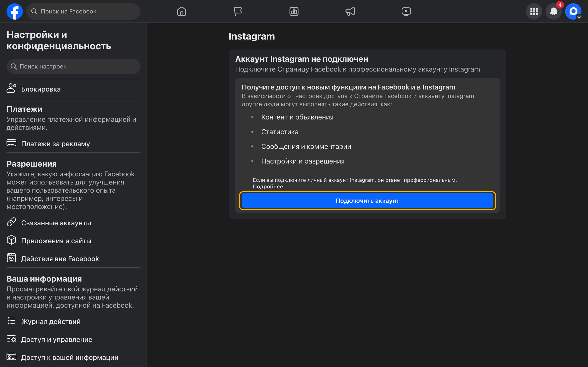The height and width of the screenshot is (367, 588).
Task: Select Платежи за рекламу menu item
Action: (55, 144)
